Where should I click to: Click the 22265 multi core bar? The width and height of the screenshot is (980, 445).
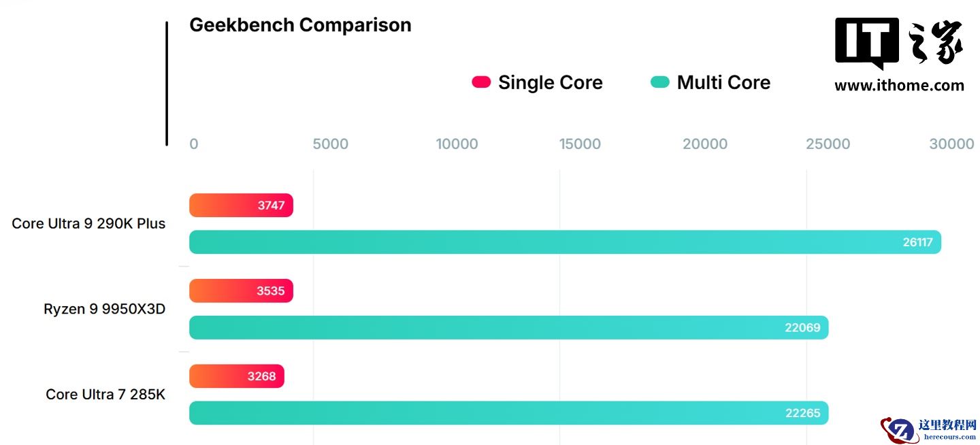[x=508, y=413]
